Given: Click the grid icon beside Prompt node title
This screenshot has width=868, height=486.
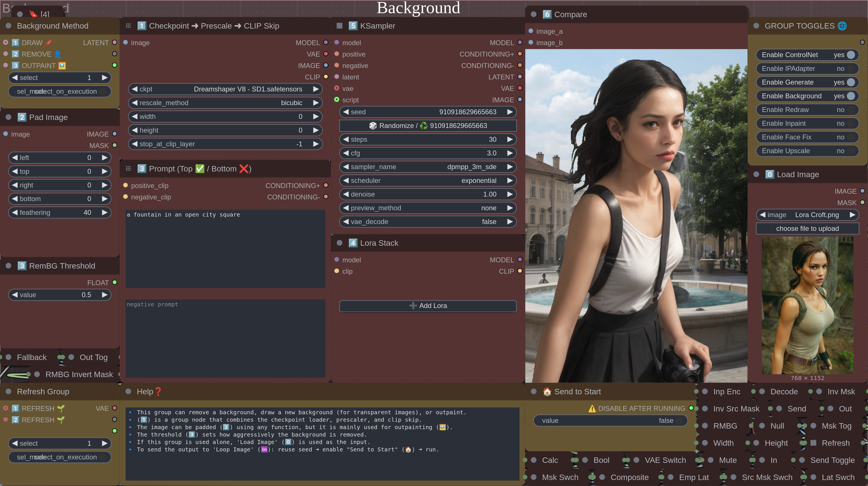Looking at the screenshot, I should click(x=128, y=169).
